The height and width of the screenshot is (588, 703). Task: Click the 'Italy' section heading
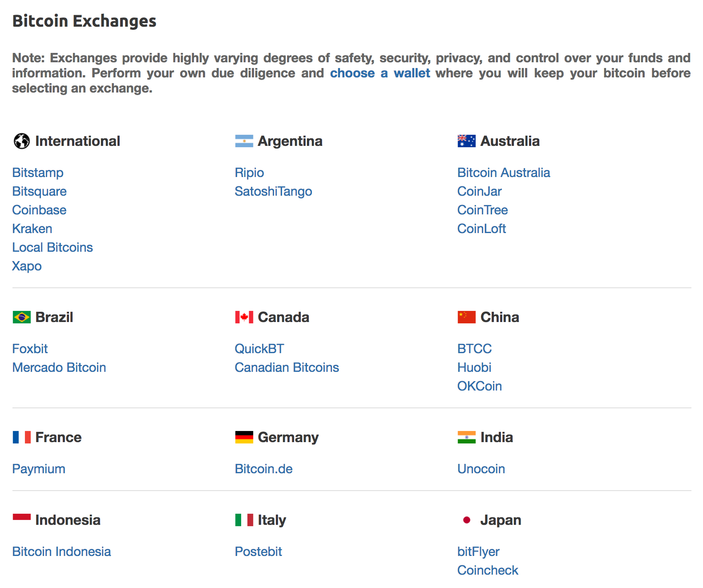tap(272, 520)
